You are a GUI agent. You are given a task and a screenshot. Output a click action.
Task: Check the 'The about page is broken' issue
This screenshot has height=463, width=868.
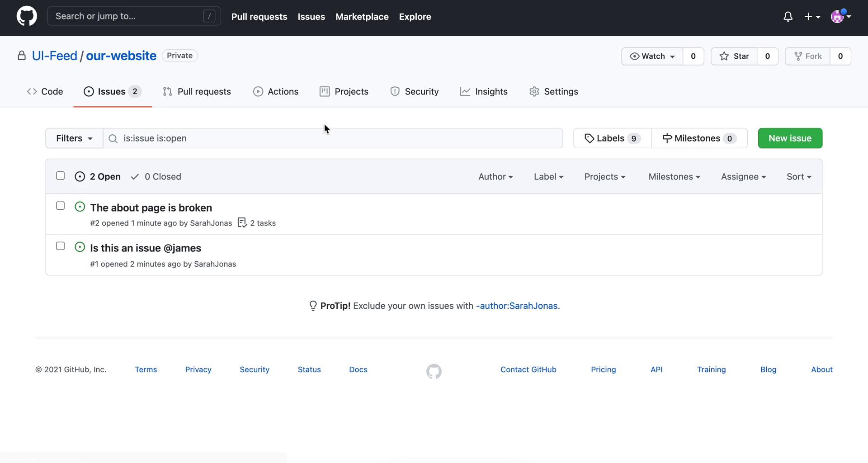(x=60, y=206)
